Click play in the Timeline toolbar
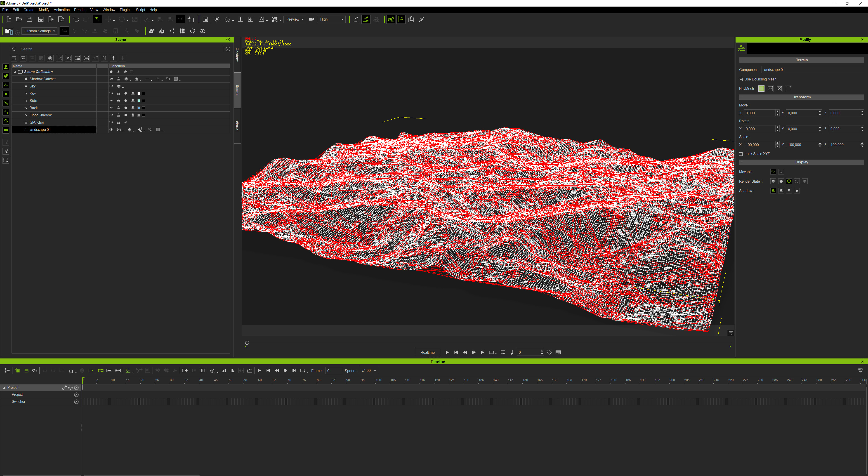 pos(259,370)
